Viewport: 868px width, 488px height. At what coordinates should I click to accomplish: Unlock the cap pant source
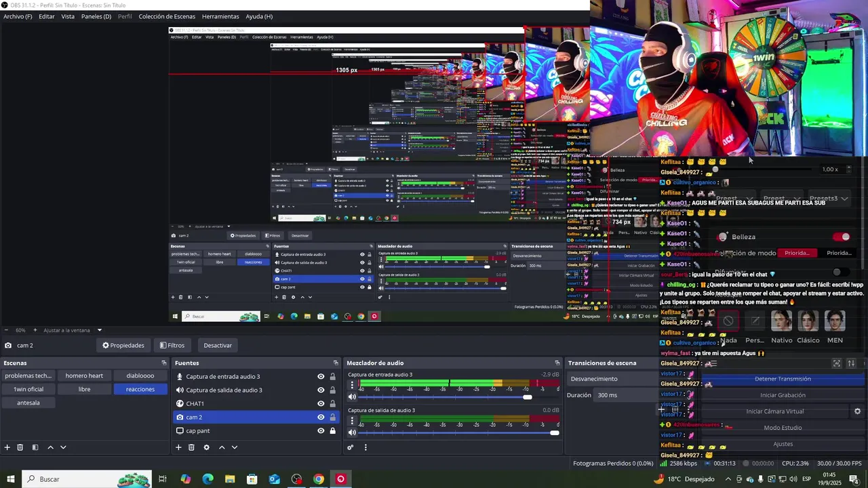332,431
